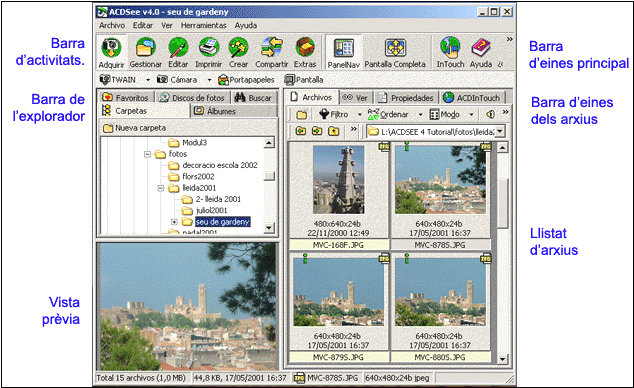Open the Herramientas menu
634x388 pixels.
pyautogui.click(x=203, y=25)
